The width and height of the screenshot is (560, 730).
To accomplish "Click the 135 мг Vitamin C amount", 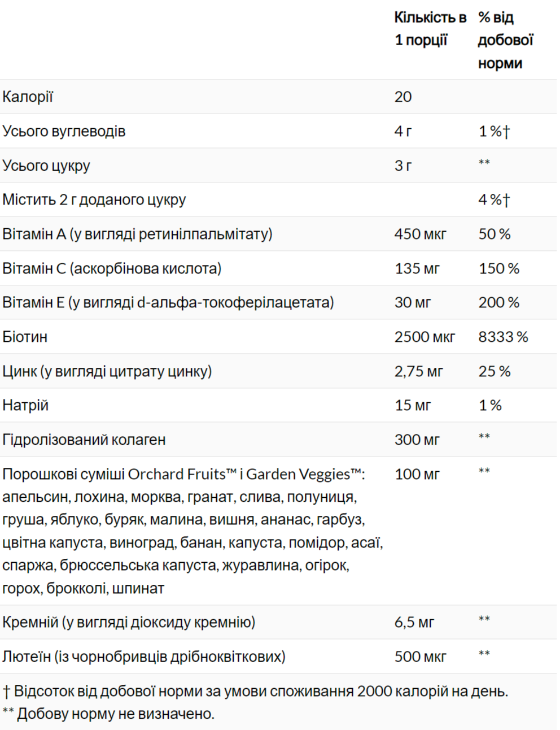I will (417, 268).
